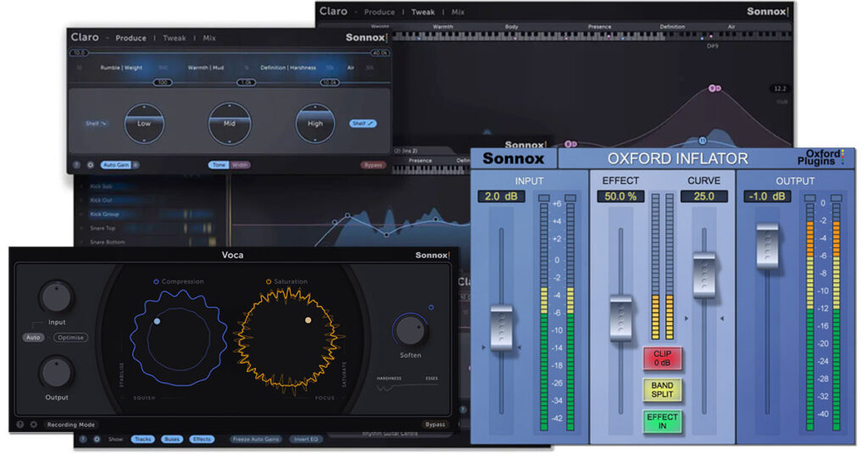Screen dimensions: 868x456
Task: Toggle Saturation power icon in Voca
Action: (x=269, y=281)
